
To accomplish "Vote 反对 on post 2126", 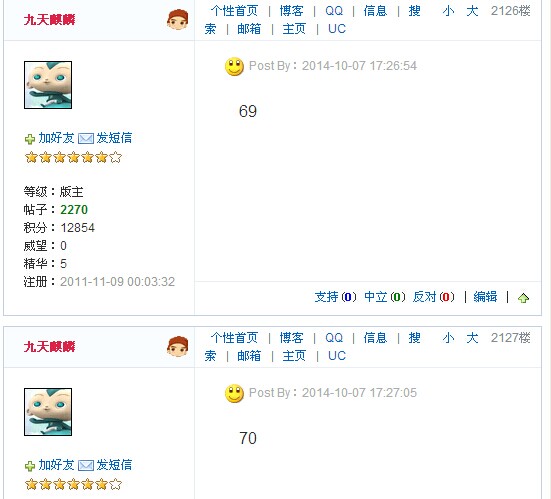I will tap(424, 297).
